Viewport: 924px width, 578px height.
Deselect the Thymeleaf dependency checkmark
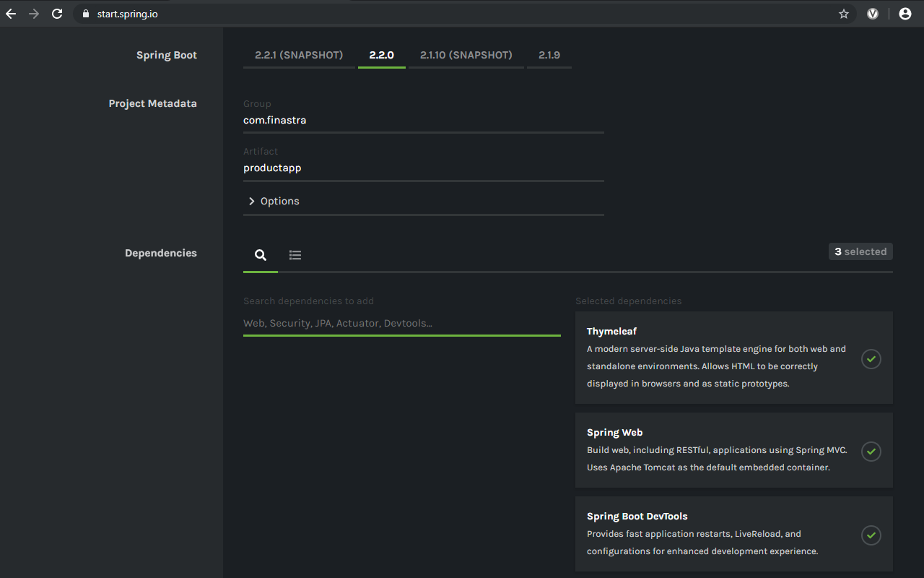(x=871, y=358)
